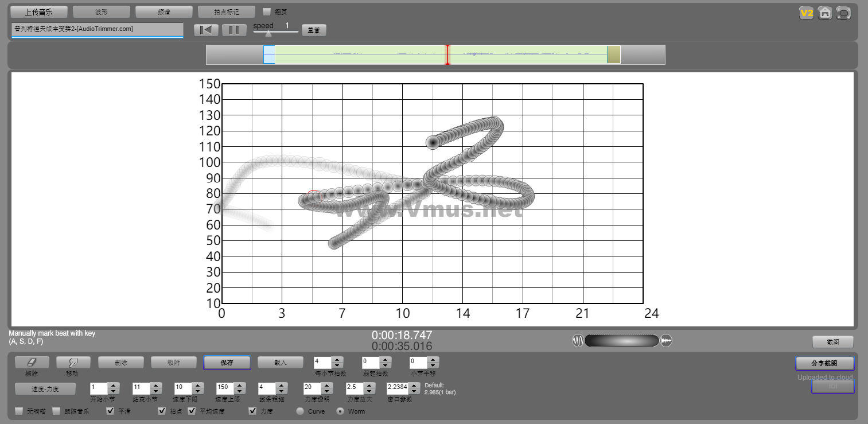The width and height of the screenshot is (868, 424).
Task: Enable the 无嘀嗒 checkbox
Action: tap(20, 411)
